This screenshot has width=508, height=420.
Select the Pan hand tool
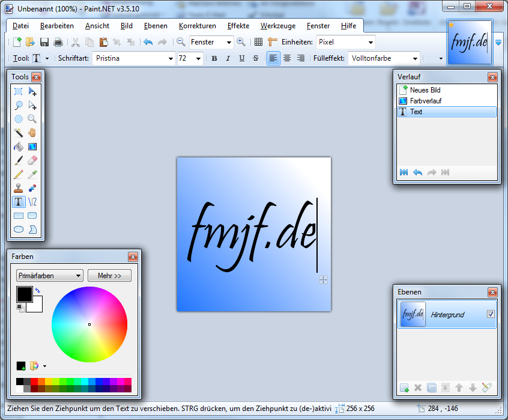click(x=32, y=133)
